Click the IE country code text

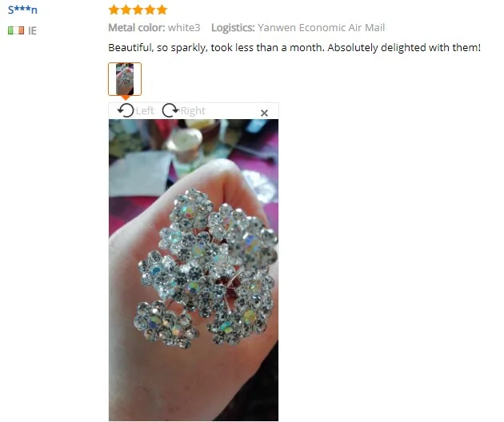[x=32, y=31]
